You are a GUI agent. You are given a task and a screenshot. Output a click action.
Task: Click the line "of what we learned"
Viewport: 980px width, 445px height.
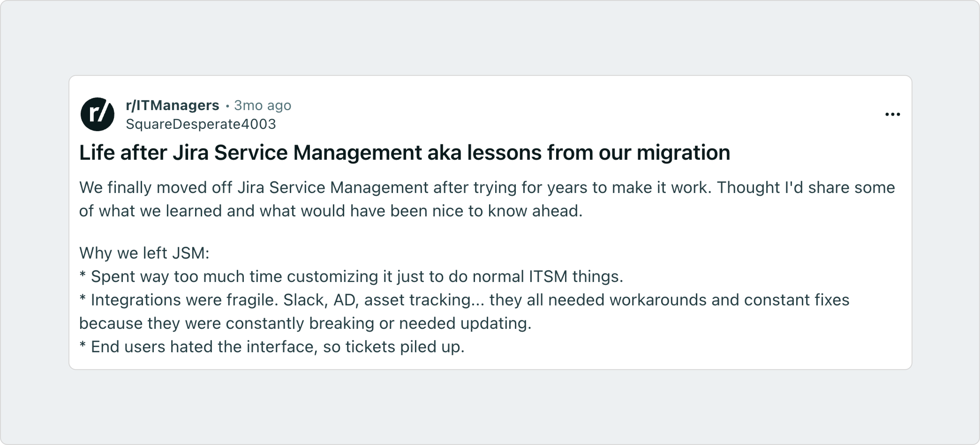point(331,211)
